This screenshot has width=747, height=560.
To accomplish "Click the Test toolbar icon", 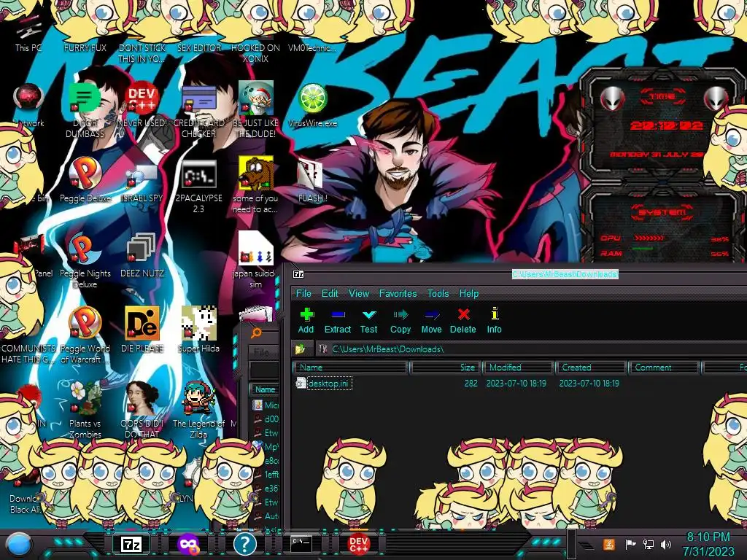I will point(368,321).
